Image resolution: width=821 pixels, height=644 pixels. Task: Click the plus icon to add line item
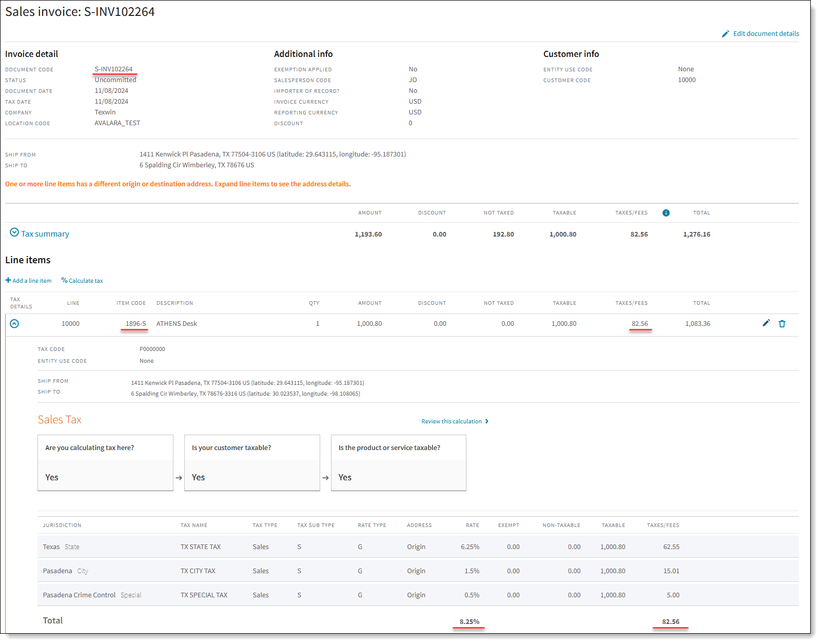tap(8, 280)
